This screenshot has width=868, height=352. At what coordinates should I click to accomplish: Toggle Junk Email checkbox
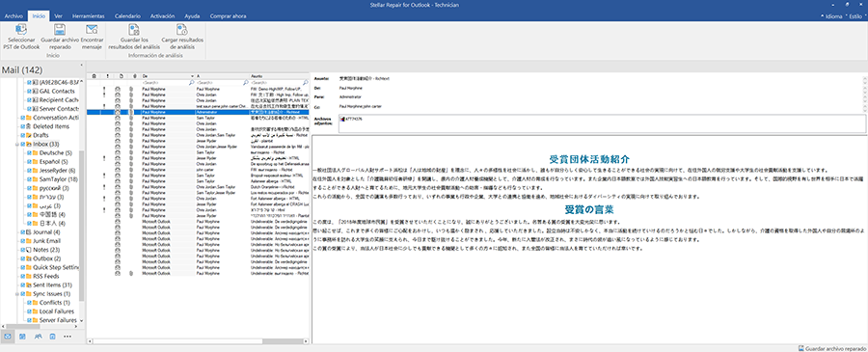pos(22,241)
